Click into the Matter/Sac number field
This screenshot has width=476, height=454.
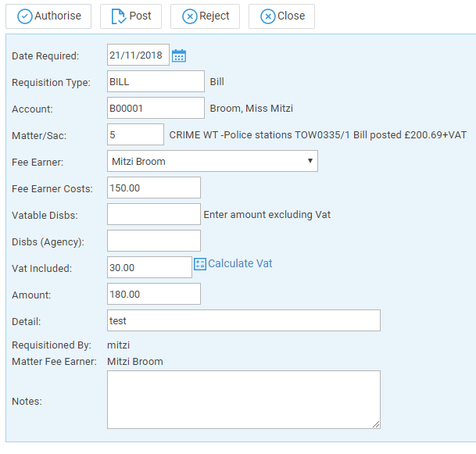pos(135,134)
